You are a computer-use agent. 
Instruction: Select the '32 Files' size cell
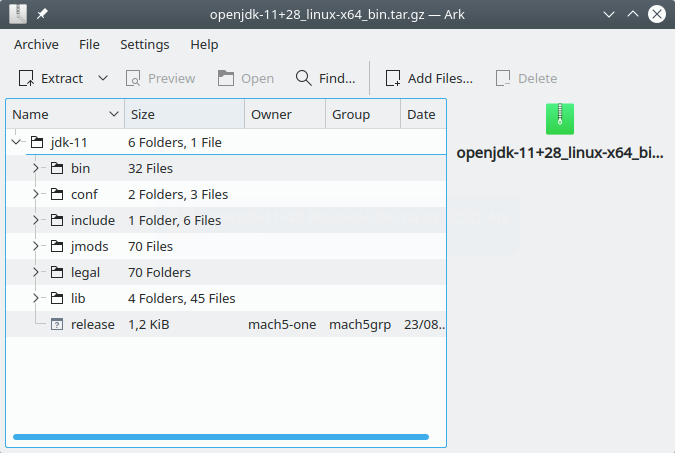click(150, 168)
